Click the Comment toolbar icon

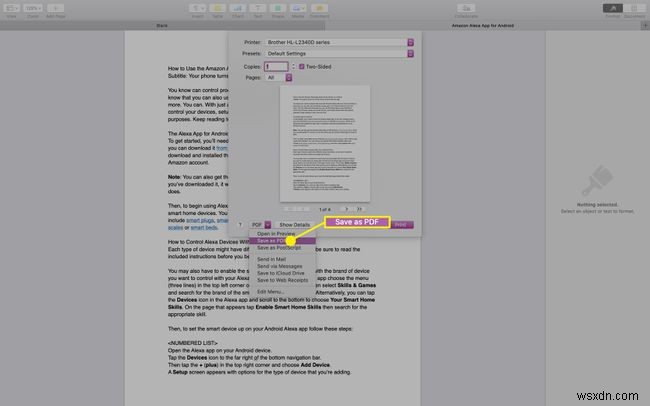click(x=319, y=8)
